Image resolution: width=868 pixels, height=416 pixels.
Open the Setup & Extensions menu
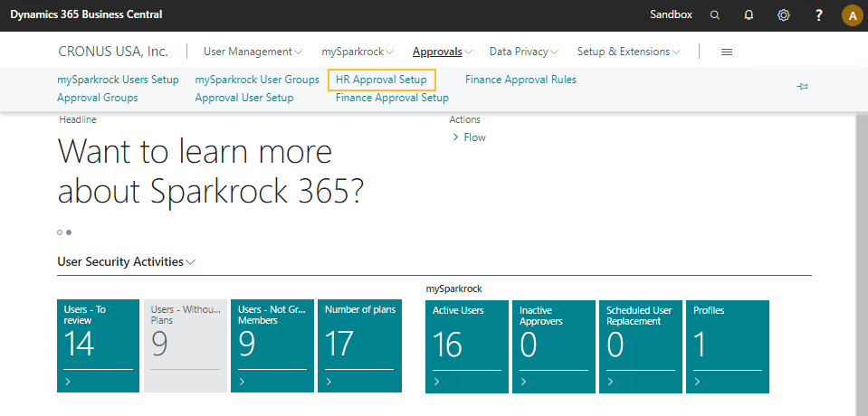pyautogui.click(x=628, y=52)
